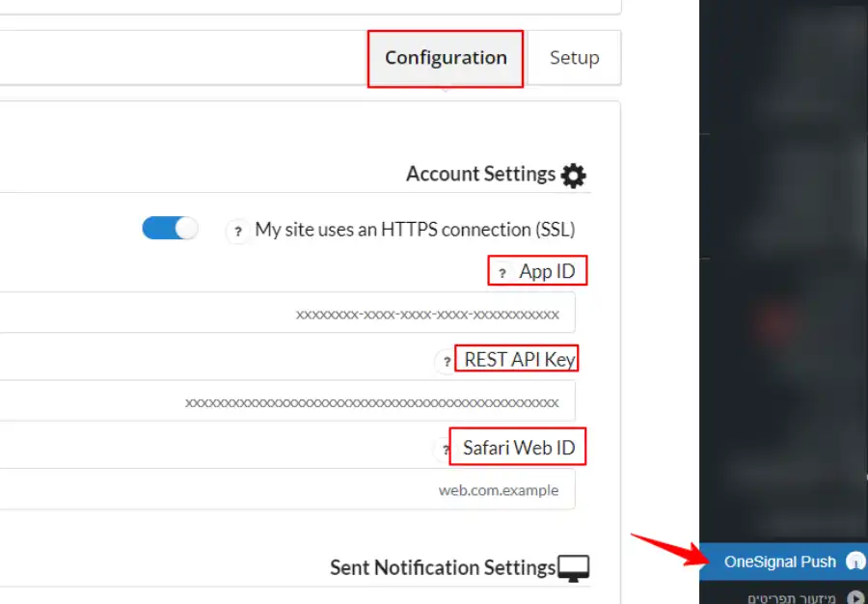Open help tooltip for Safari Web ID
The height and width of the screenshot is (604, 868).
coord(445,449)
